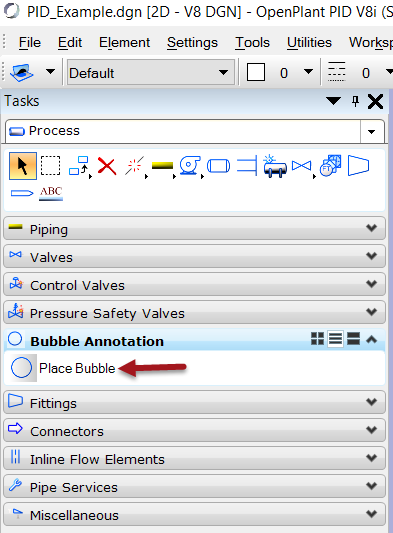Click the active color swatch box

(256, 72)
